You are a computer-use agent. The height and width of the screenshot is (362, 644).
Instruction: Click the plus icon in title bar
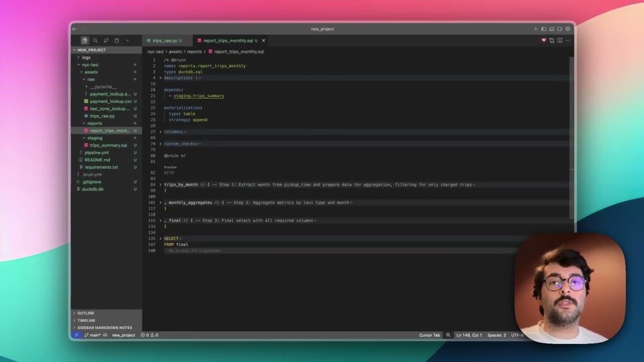pyautogui.click(x=536, y=29)
